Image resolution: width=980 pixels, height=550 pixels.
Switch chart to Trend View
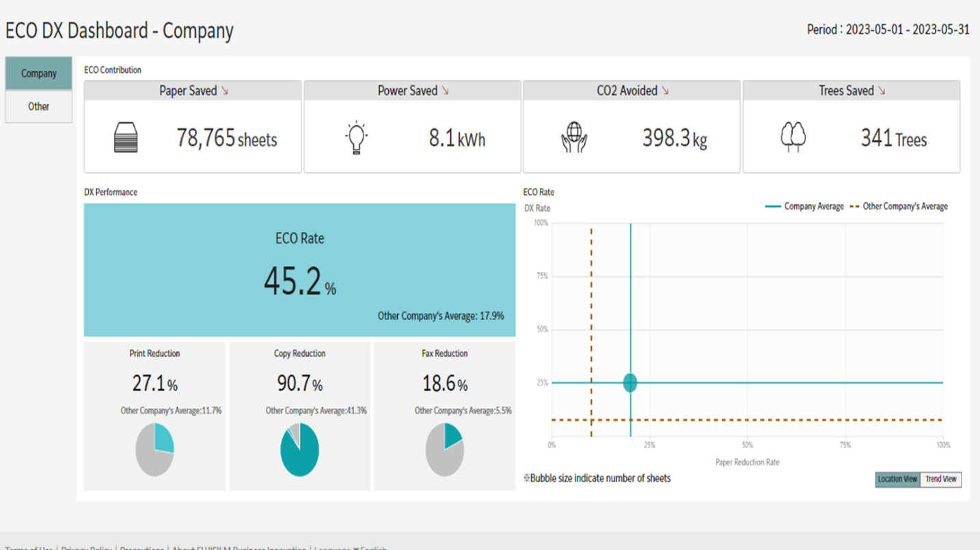pyautogui.click(x=941, y=480)
